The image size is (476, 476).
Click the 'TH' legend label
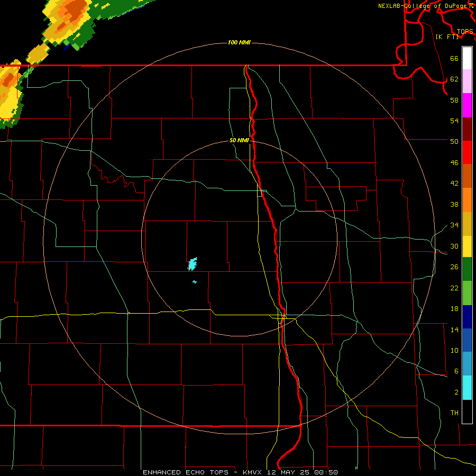[x=454, y=413]
